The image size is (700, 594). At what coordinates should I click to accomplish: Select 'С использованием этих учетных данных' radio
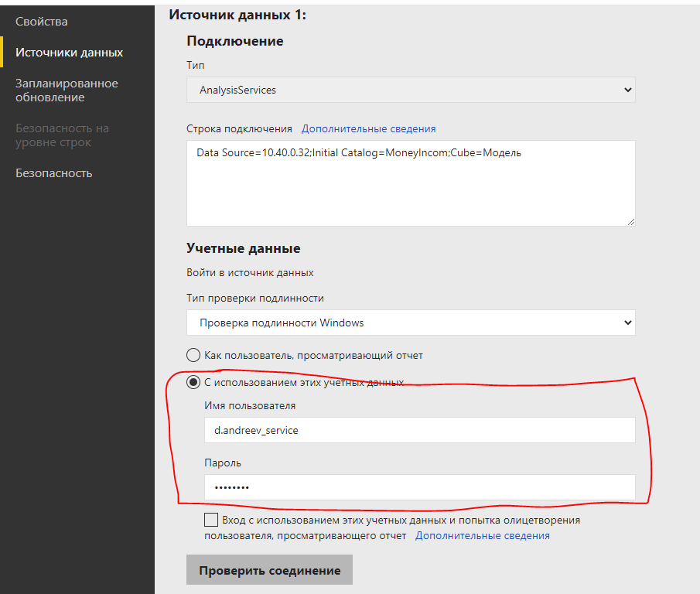(193, 382)
